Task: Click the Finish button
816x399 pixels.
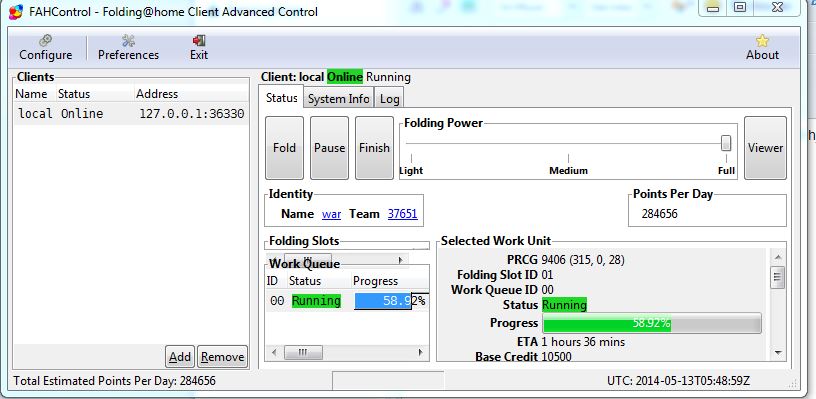Action: pyautogui.click(x=374, y=148)
